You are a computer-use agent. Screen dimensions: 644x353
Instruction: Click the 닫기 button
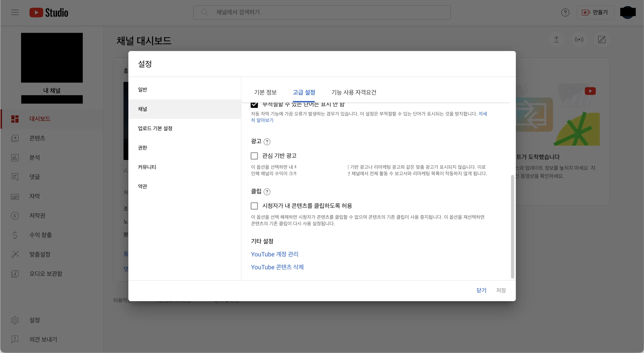(481, 290)
